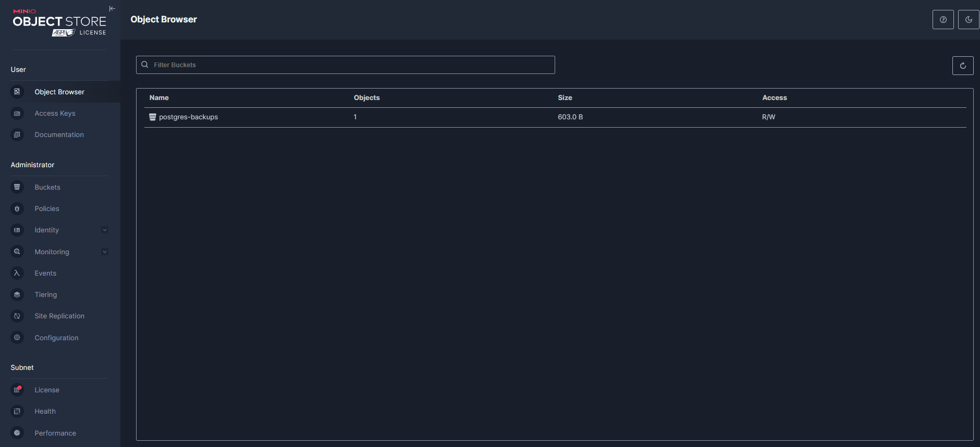The image size is (980, 447).
Task: Click the Identity menu label
Action: coord(47,230)
